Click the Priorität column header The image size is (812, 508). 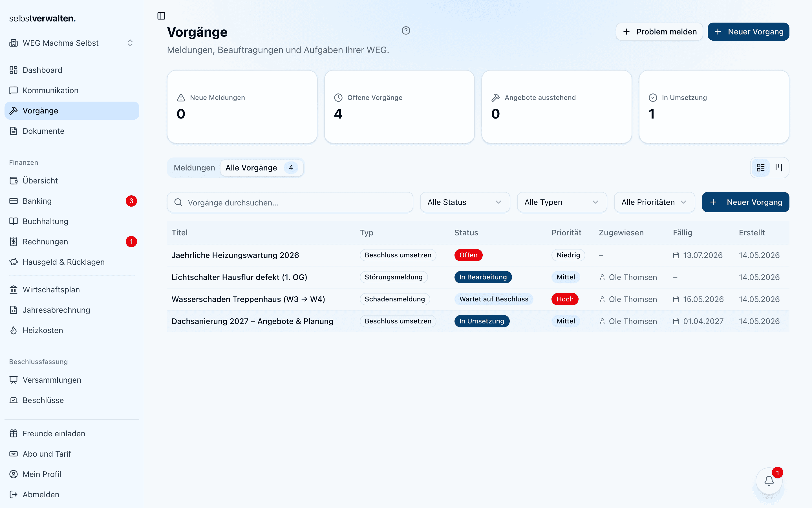tap(566, 233)
